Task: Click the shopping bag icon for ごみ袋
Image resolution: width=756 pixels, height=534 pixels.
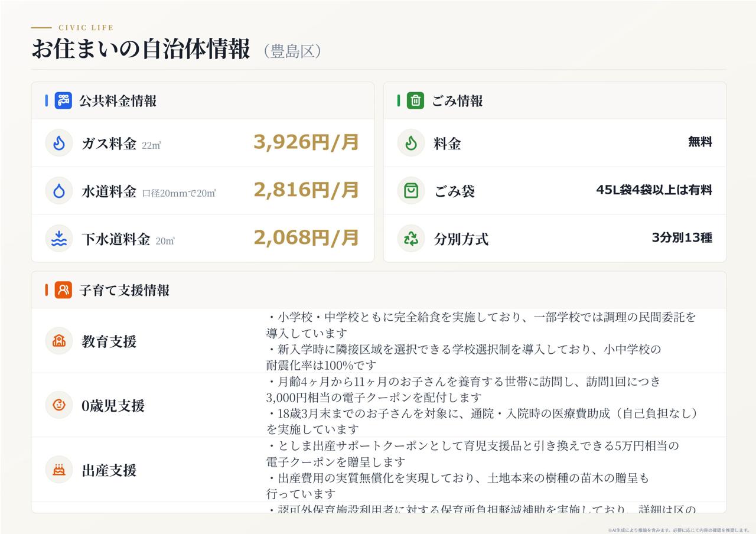Action: (411, 191)
